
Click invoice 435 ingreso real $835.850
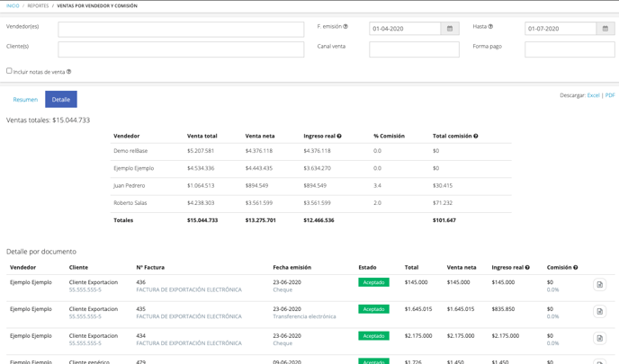(503, 309)
